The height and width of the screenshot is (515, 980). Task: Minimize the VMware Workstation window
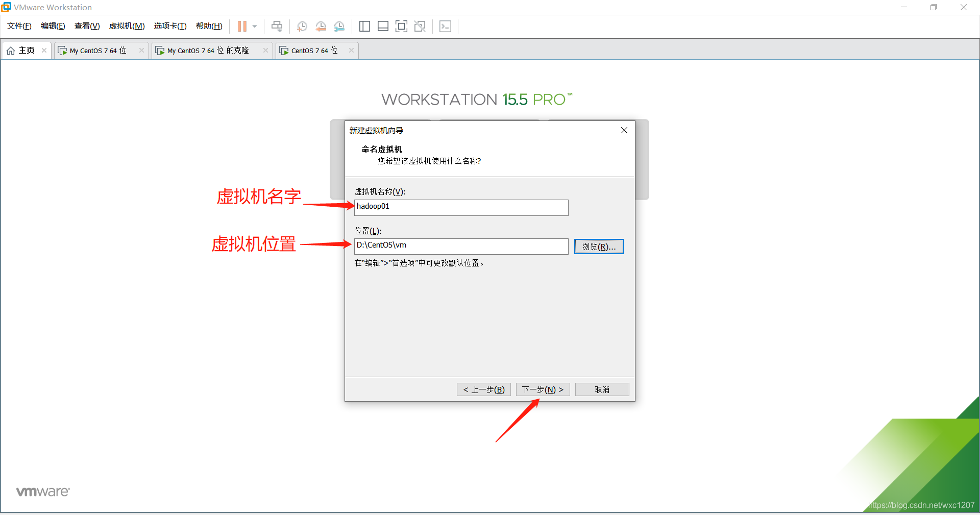[x=904, y=7]
